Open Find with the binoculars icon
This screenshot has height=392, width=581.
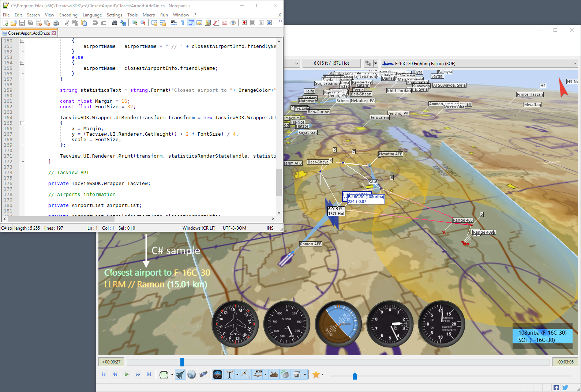(115, 23)
